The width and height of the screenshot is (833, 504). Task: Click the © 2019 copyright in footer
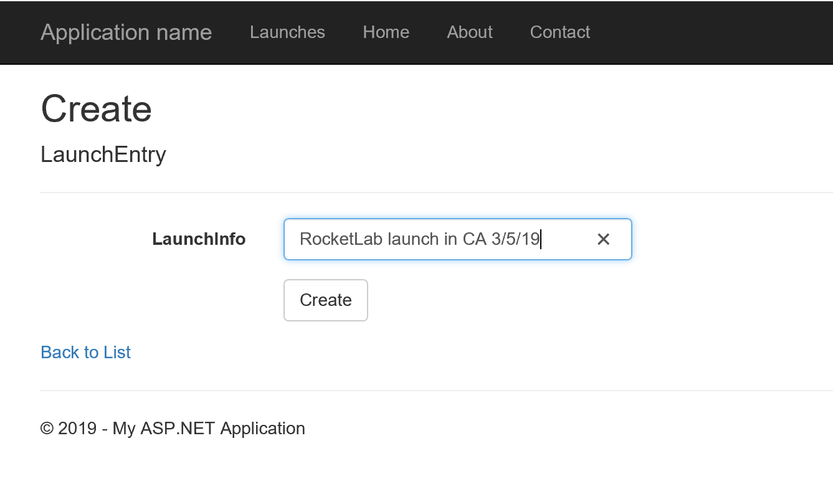(68, 429)
